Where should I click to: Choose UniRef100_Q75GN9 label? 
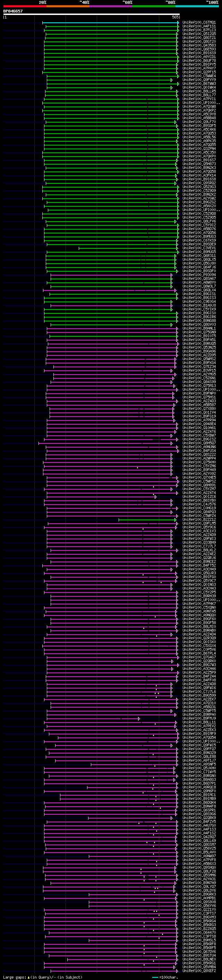pyautogui.click(x=199, y=332)
